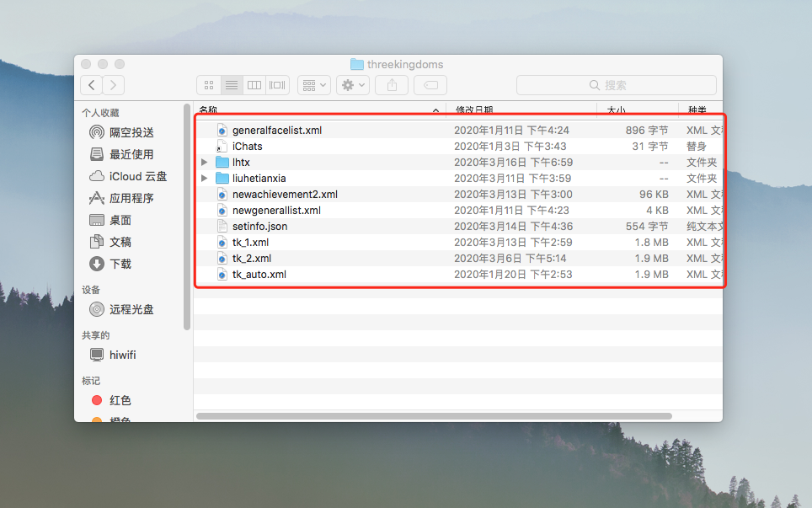Open the gear action menu
Image resolution: width=812 pixels, height=508 pixels.
[353, 85]
